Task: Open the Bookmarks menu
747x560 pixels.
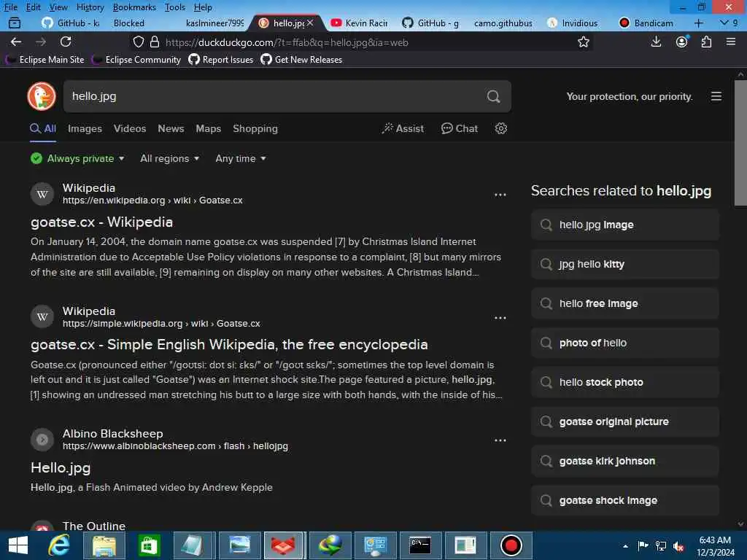Action: click(134, 7)
